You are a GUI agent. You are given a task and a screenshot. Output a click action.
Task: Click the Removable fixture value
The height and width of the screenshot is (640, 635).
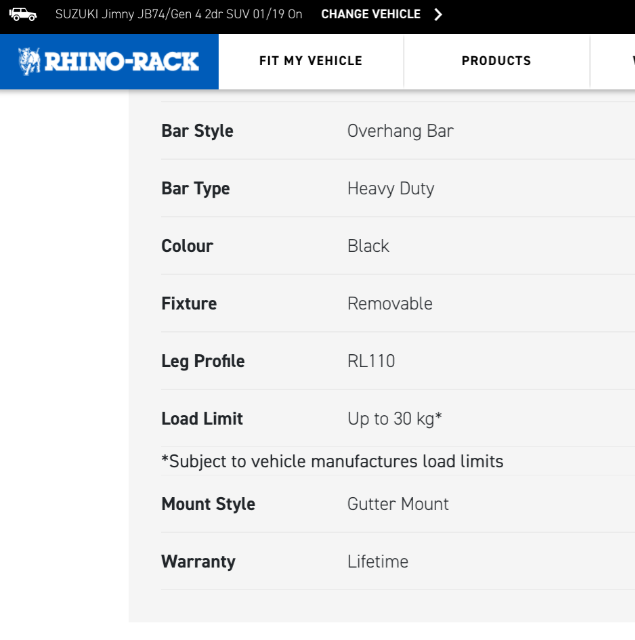390,304
